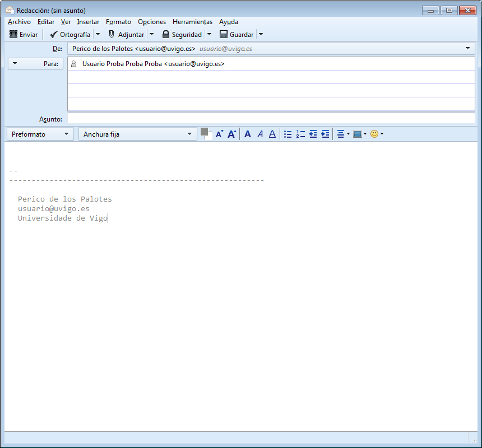Viewport: 482px width, 448px height.
Task: Toggle italic text formatting
Action: click(x=260, y=134)
